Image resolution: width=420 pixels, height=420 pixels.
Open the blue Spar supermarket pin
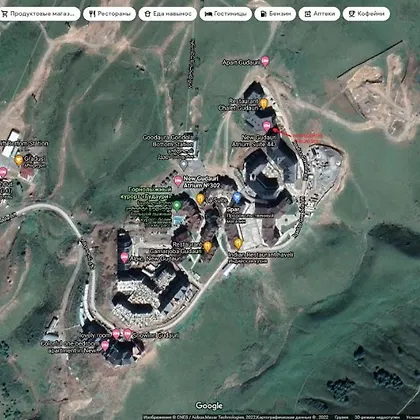click(x=237, y=198)
